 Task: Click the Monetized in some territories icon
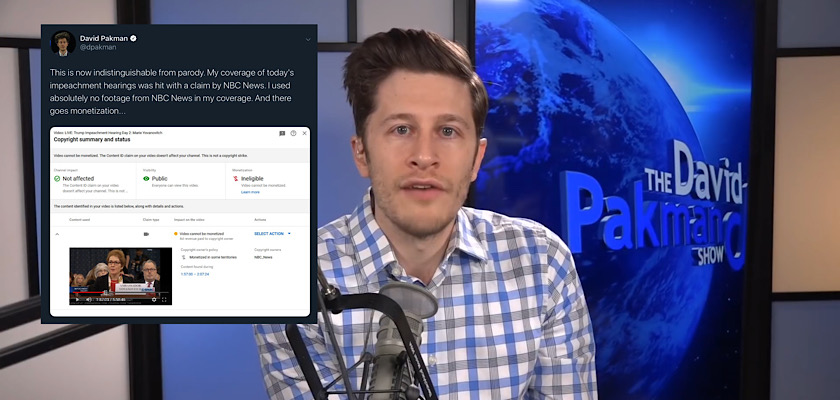point(184,258)
